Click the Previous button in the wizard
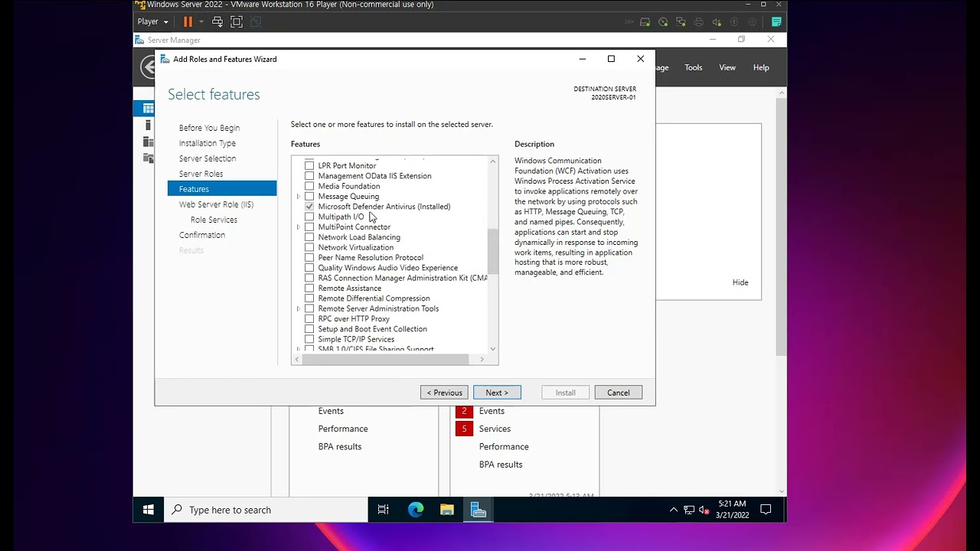The height and width of the screenshot is (551, 980). coord(444,393)
